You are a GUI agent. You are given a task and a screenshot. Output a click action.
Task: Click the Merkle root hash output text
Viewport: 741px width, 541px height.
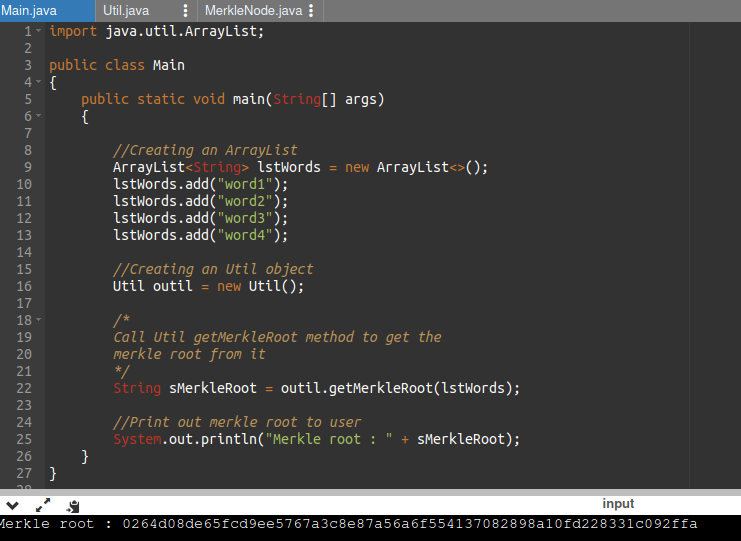pos(410,524)
